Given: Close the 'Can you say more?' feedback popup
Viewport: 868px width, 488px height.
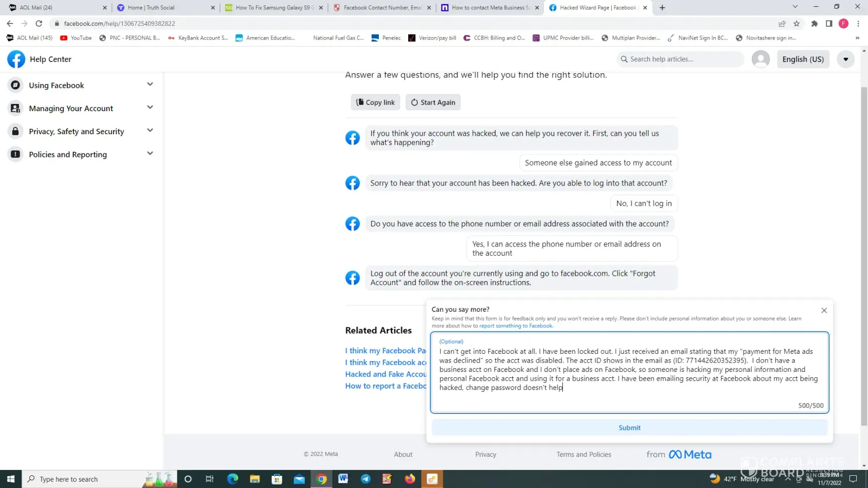Looking at the screenshot, I should (x=824, y=310).
